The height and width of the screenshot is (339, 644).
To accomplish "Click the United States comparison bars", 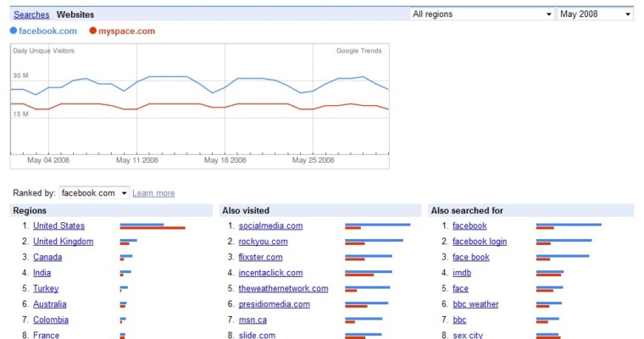I will click(153, 226).
